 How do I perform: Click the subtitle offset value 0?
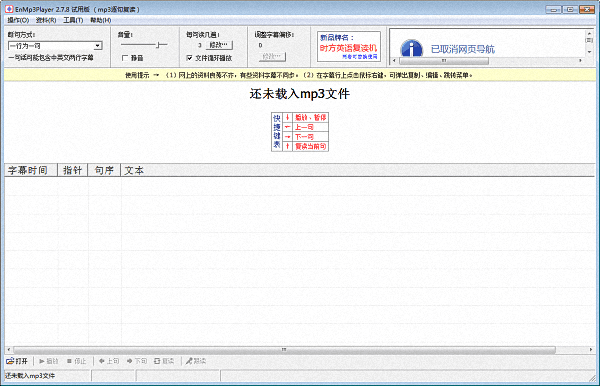click(x=260, y=45)
